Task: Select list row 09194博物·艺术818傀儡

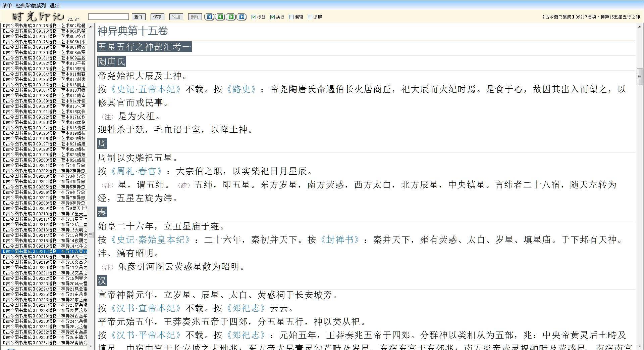Action: pos(44,128)
